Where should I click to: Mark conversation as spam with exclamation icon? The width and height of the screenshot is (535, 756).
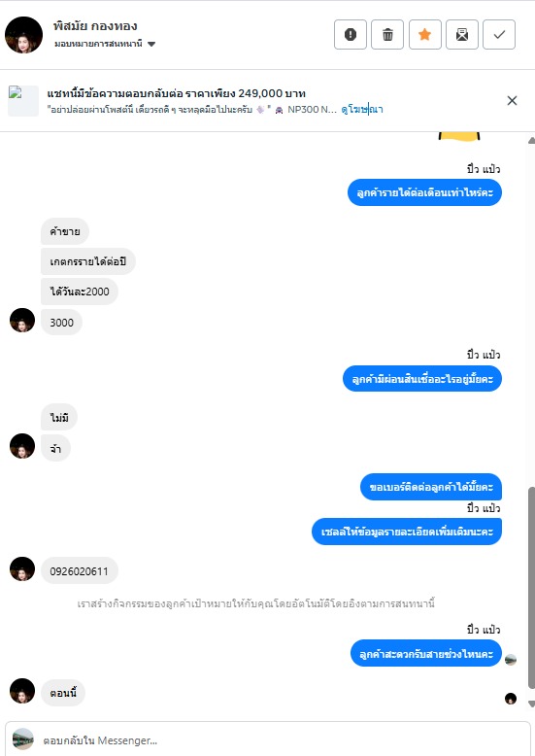click(351, 34)
